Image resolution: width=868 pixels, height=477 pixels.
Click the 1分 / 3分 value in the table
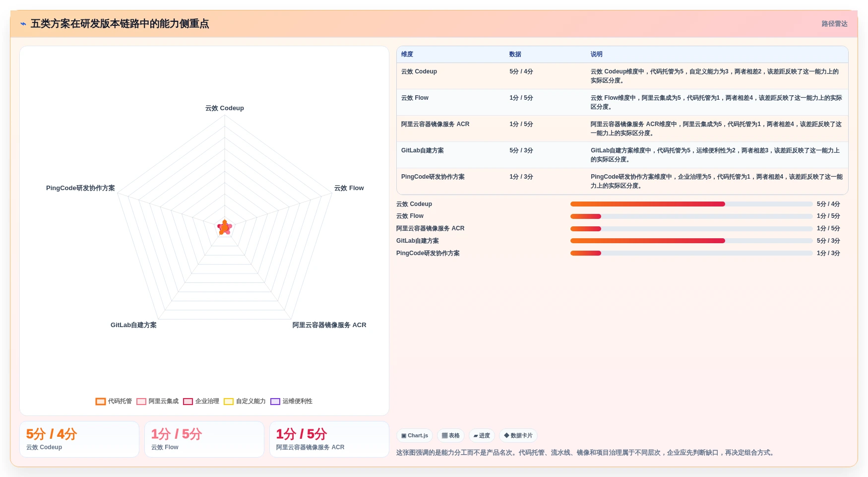click(521, 177)
